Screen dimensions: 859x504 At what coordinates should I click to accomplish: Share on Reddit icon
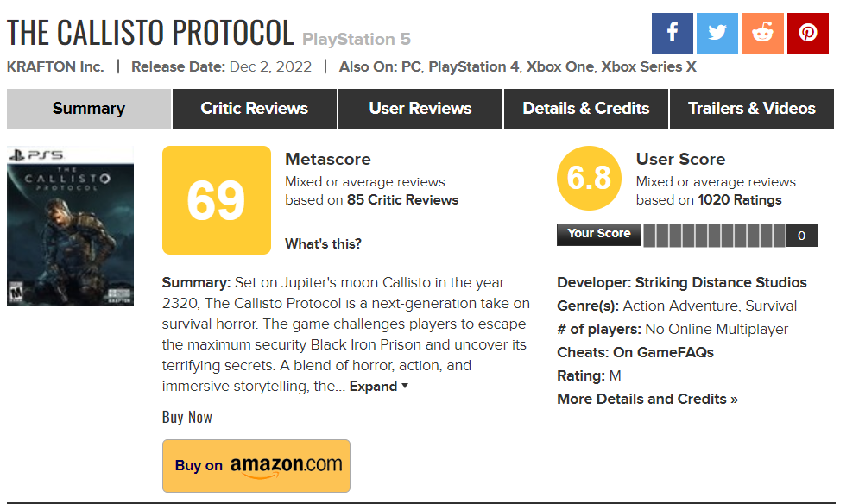tap(762, 34)
